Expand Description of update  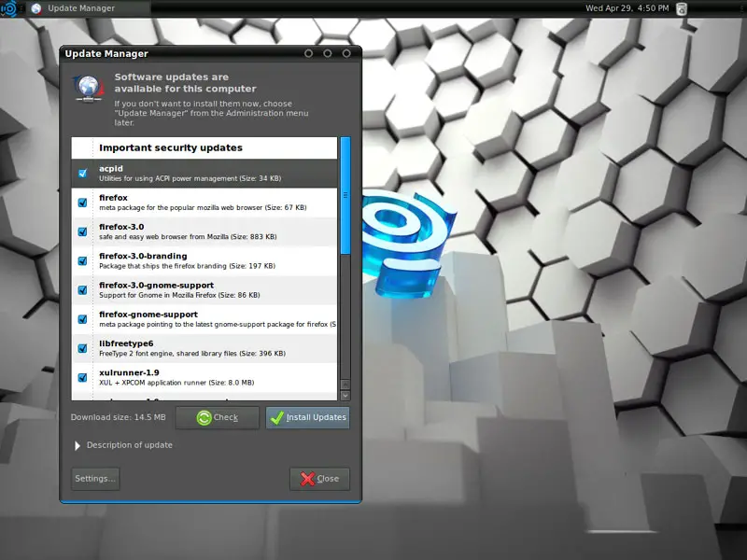[78, 445]
